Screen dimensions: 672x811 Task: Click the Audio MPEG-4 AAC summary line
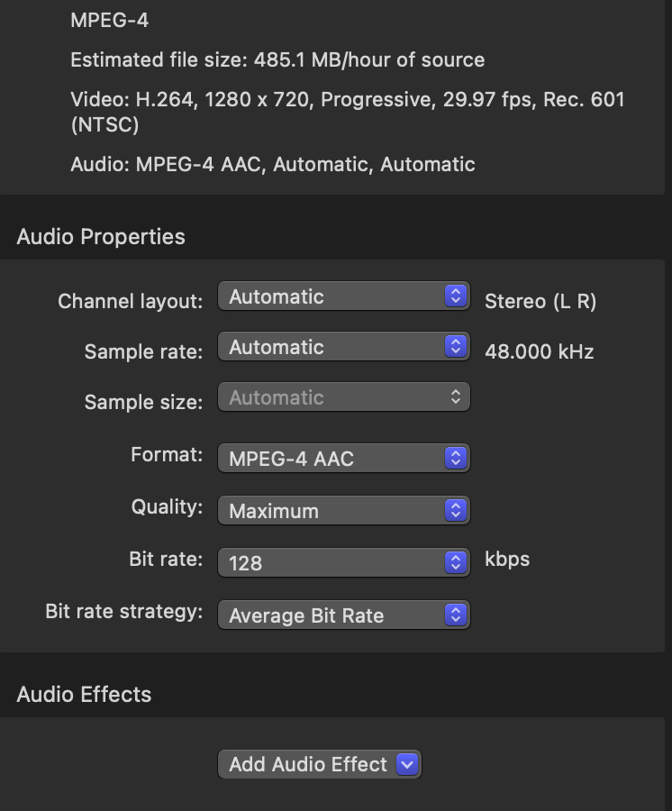click(273, 165)
